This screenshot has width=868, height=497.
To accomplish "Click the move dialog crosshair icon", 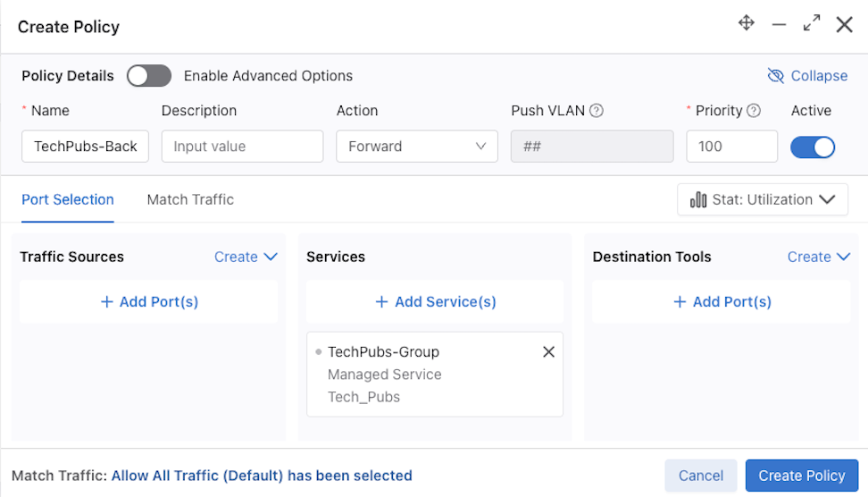I will tap(747, 22).
